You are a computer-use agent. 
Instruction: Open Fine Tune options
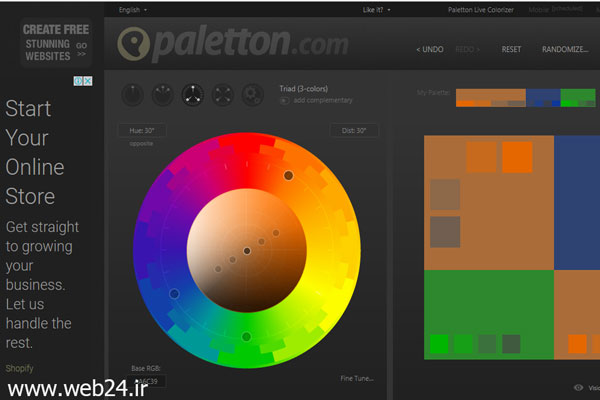[357, 379]
